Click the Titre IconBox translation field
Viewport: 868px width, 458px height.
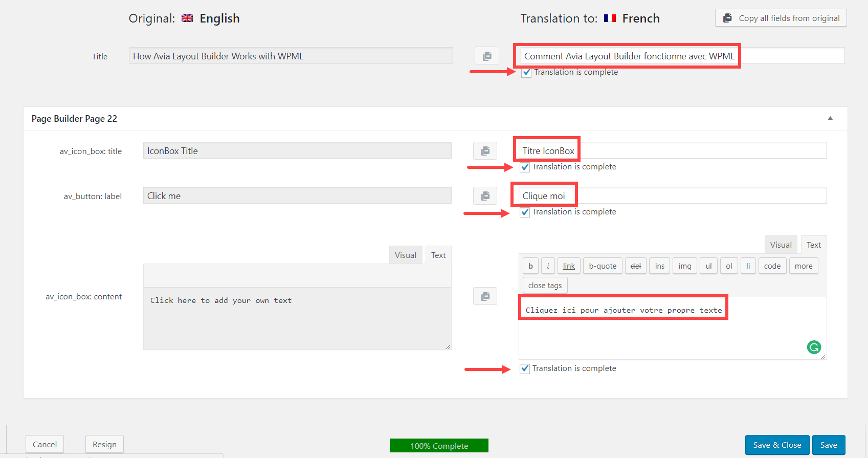coord(673,150)
